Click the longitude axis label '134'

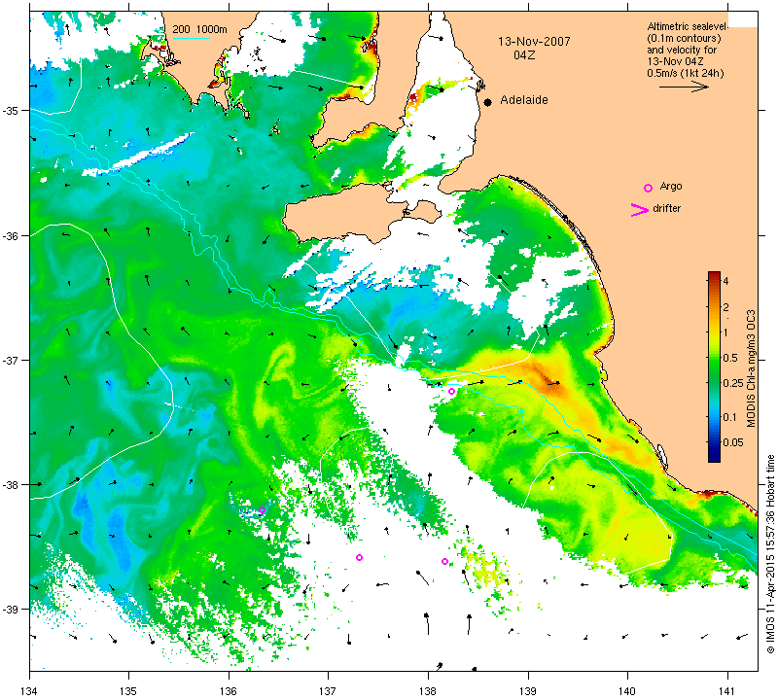click(x=30, y=690)
